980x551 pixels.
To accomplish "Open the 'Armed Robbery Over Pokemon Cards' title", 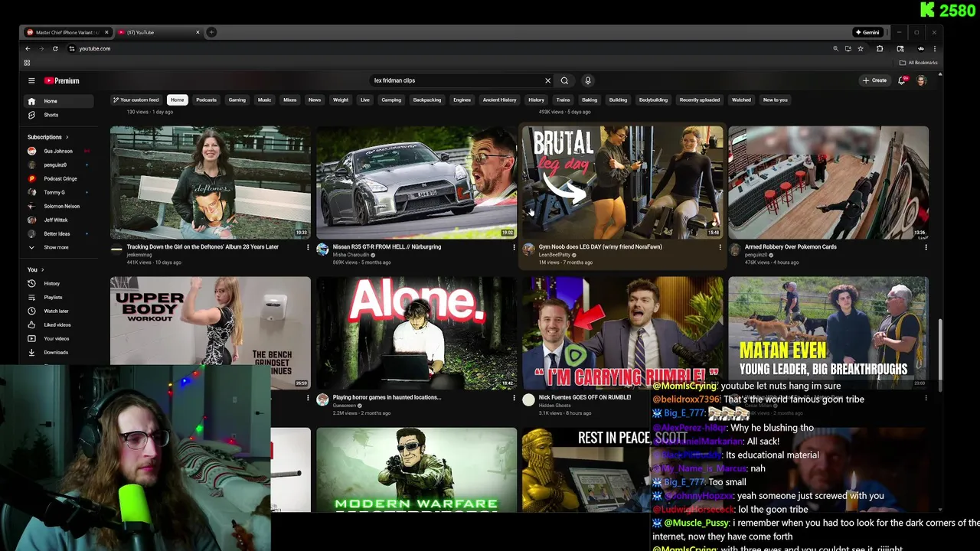I will [x=791, y=247].
